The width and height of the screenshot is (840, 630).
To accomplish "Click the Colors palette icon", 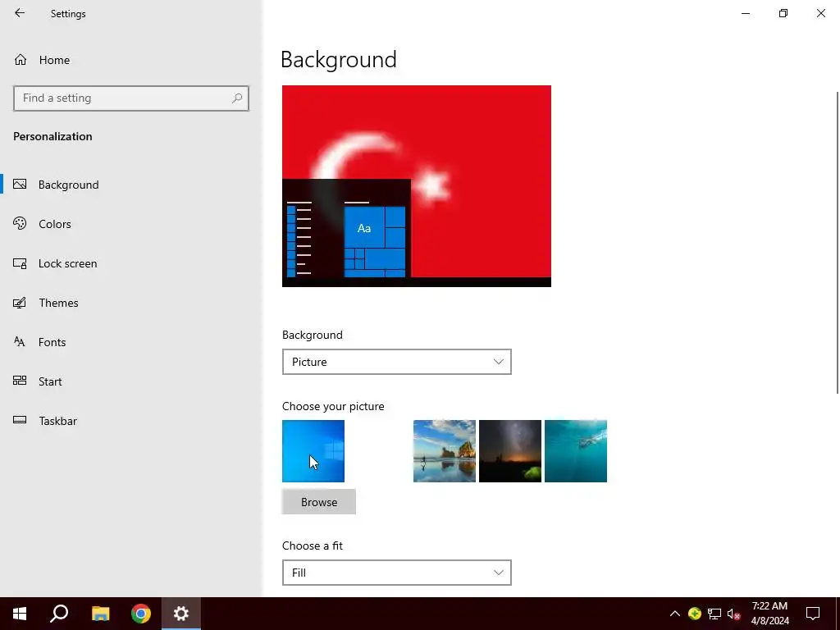I will click(x=20, y=223).
